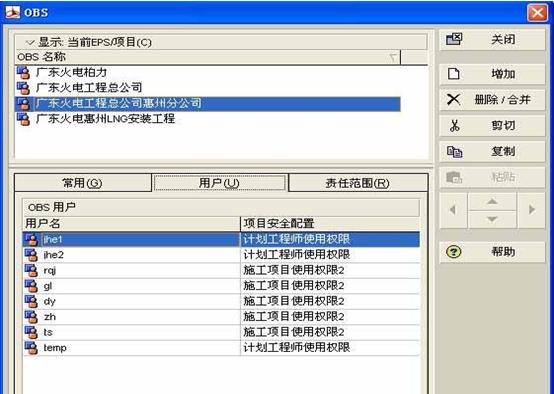Close the OBS window with red X

[537, 13]
